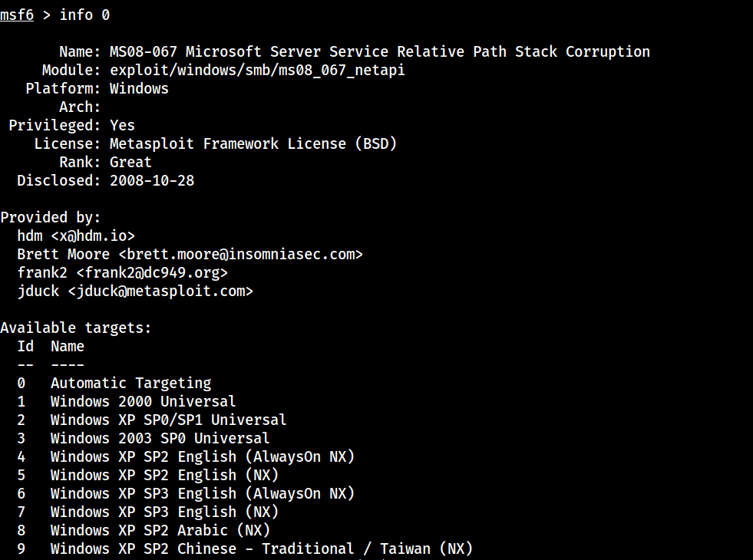Click the msf6 prompt text
This screenshot has width=753, height=560.
point(17,15)
